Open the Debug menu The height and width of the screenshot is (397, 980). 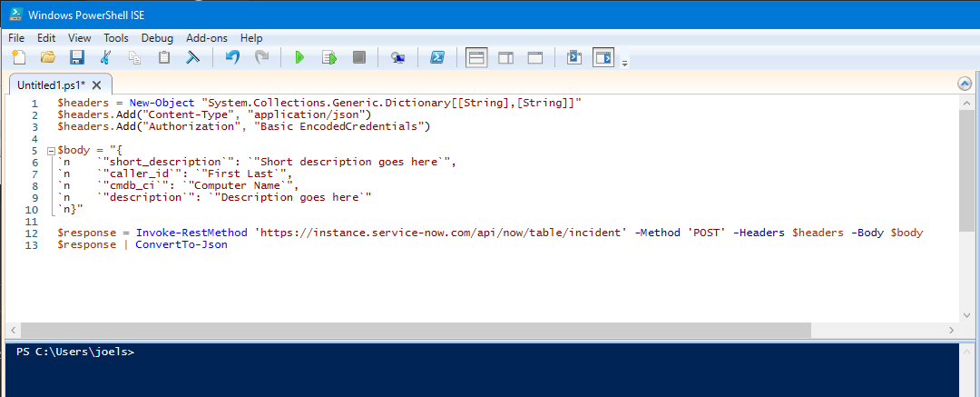pos(157,37)
